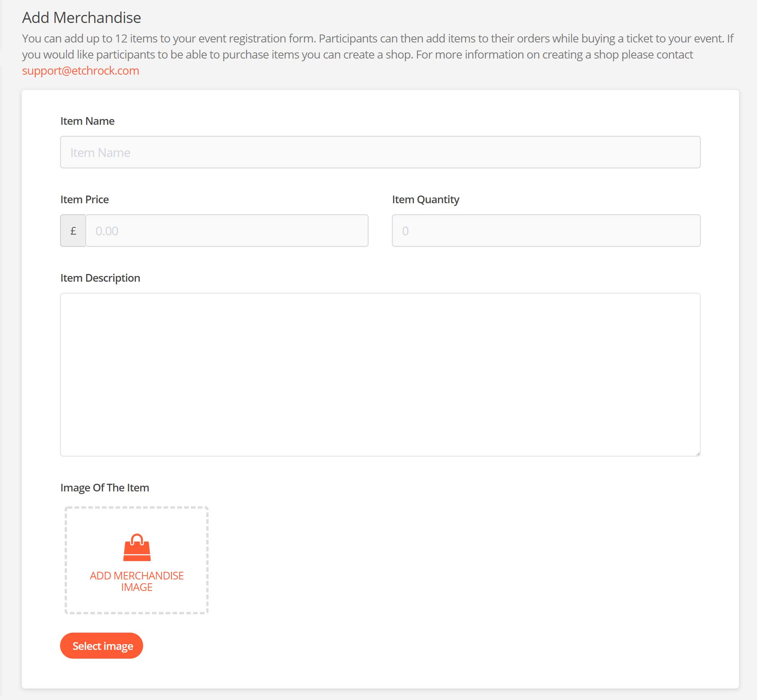Click inside the Item Description textarea

click(380, 374)
